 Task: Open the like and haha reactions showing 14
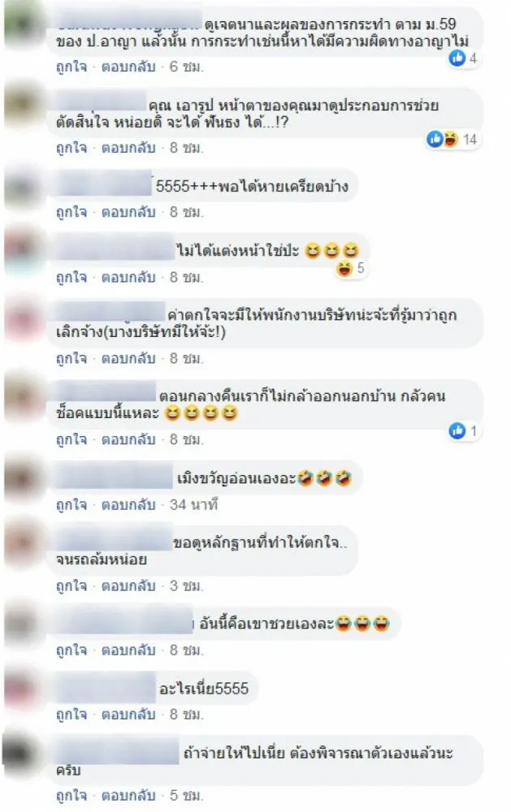click(452, 139)
